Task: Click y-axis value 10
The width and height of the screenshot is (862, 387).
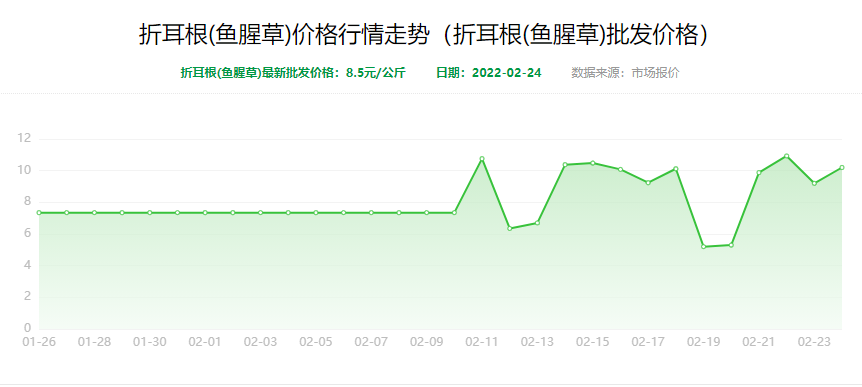Action: pos(24,170)
